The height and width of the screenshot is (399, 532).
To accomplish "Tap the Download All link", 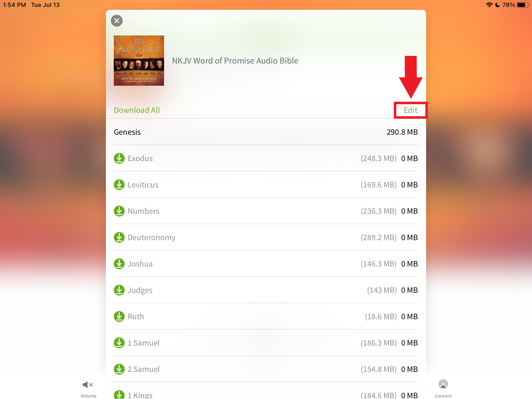I will pyautogui.click(x=137, y=110).
